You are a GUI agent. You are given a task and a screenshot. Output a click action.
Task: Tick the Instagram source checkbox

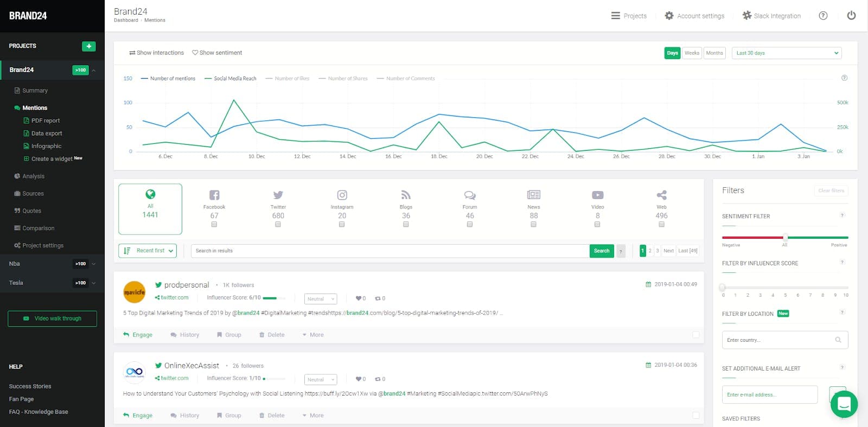click(x=342, y=224)
